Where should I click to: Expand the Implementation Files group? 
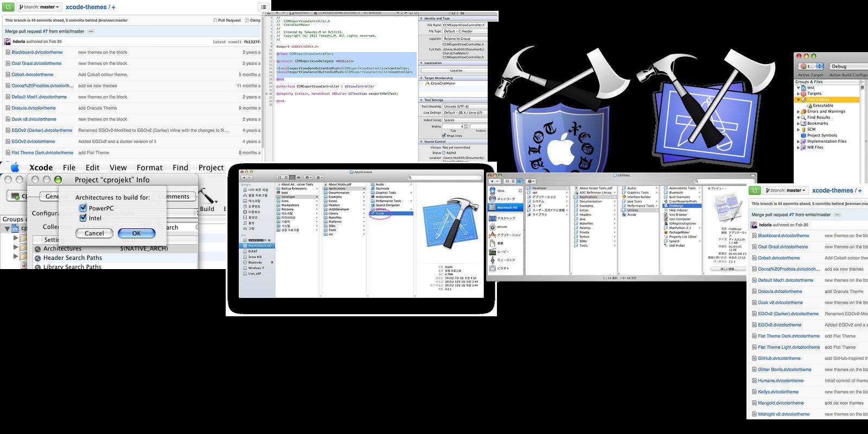(798, 141)
